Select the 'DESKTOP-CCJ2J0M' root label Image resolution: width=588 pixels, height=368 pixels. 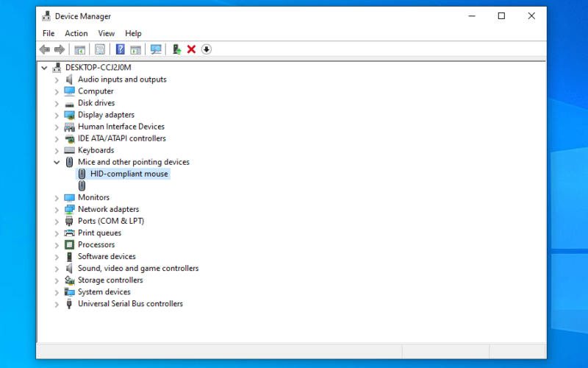coord(98,68)
